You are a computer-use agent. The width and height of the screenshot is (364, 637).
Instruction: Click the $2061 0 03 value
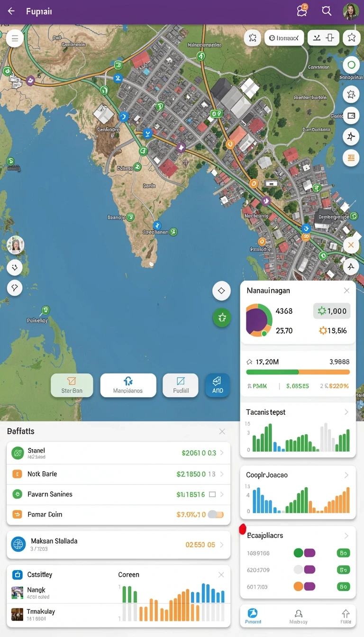tap(199, 453)
